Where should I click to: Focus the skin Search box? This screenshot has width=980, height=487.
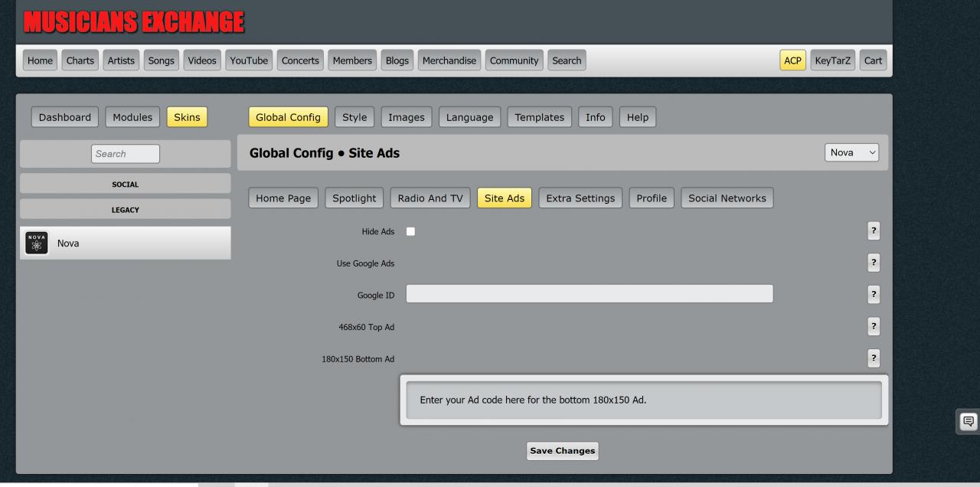coord(125,154)
